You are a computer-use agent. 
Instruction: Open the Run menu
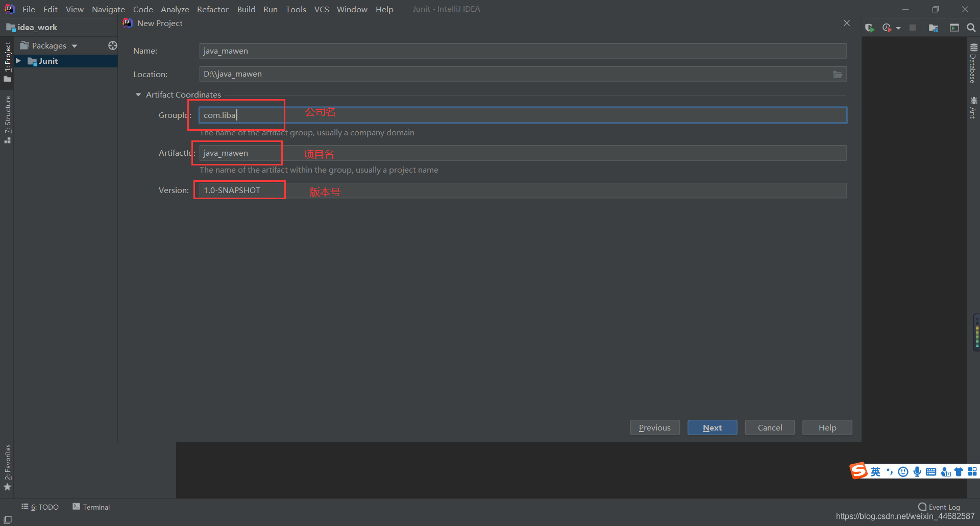point(271,9)
